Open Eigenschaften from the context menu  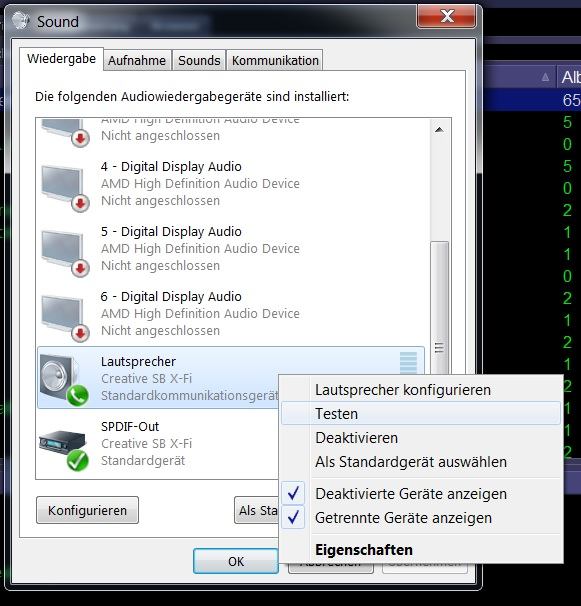tap(421, 550)
